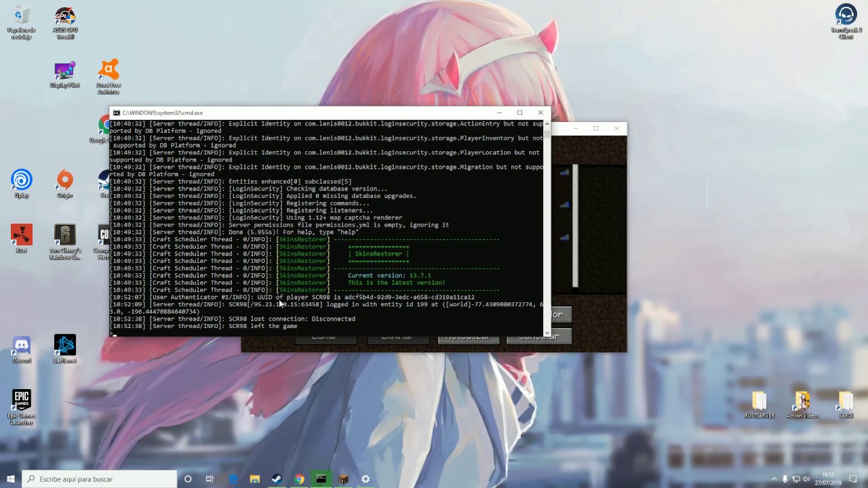
Task: Select the TeamSpeak 3 Client shortcut
Action: (x=846, y=22)
